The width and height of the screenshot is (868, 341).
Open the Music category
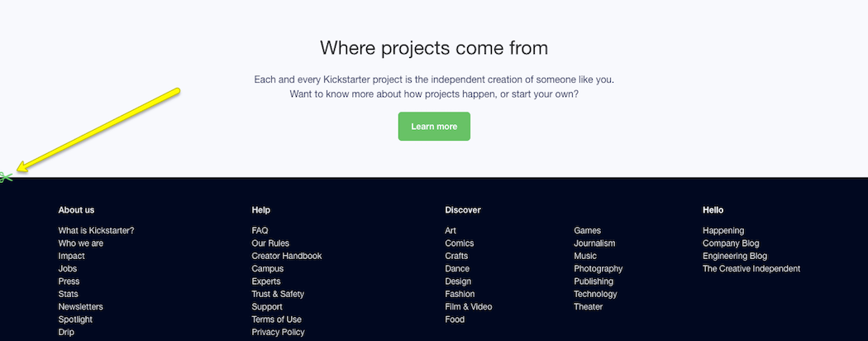585,257
